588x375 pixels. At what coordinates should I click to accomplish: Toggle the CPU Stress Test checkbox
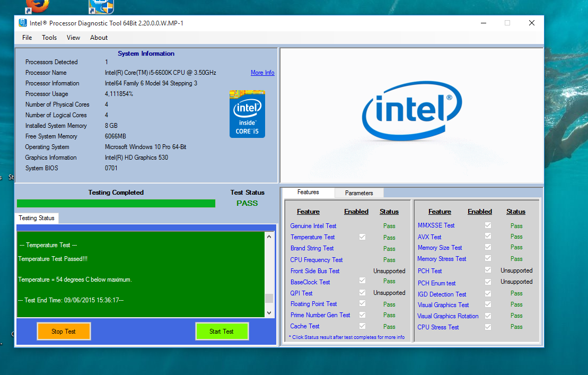coord(488,327)
